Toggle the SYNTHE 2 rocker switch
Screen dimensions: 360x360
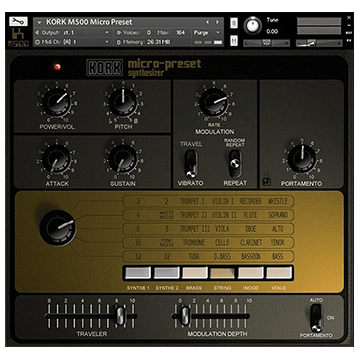166,272
